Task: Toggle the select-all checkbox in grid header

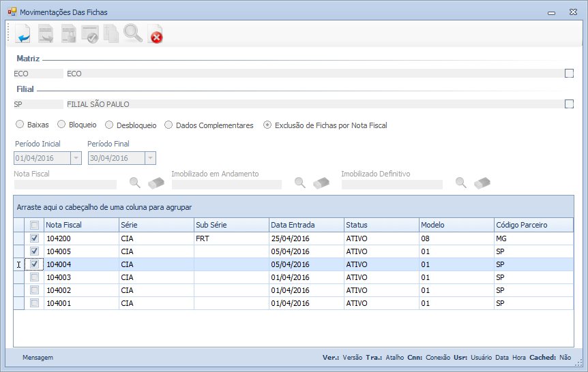Action: [x=34, y=226]
